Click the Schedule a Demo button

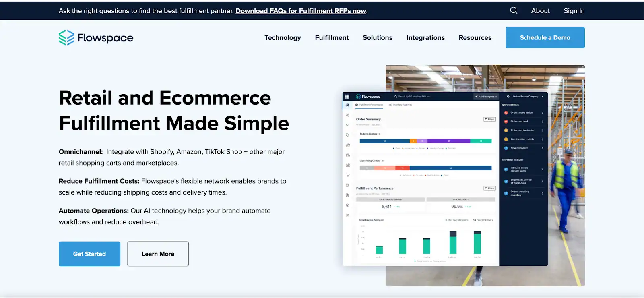[x=545, y=37]
